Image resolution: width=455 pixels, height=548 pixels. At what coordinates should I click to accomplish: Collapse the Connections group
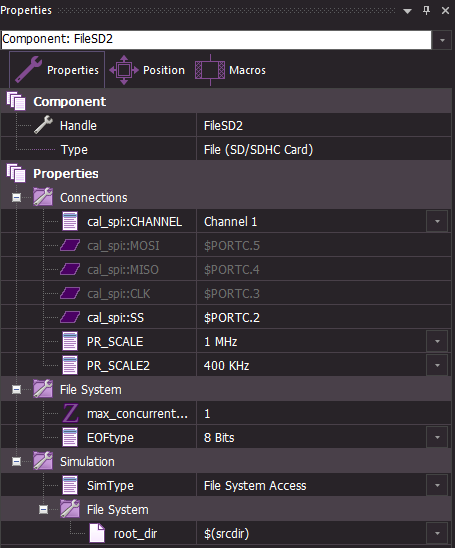point(16,197)
